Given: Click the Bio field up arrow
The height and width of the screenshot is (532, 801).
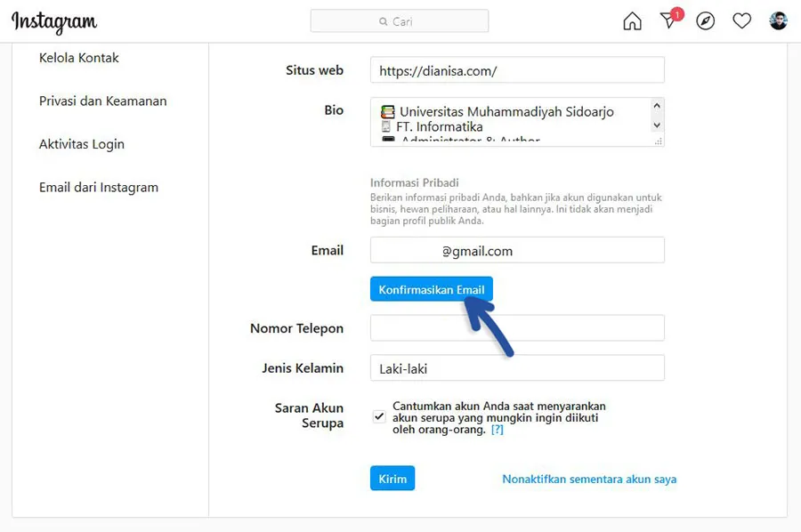Looking at the screenshot, I should [x=656, y=105].
